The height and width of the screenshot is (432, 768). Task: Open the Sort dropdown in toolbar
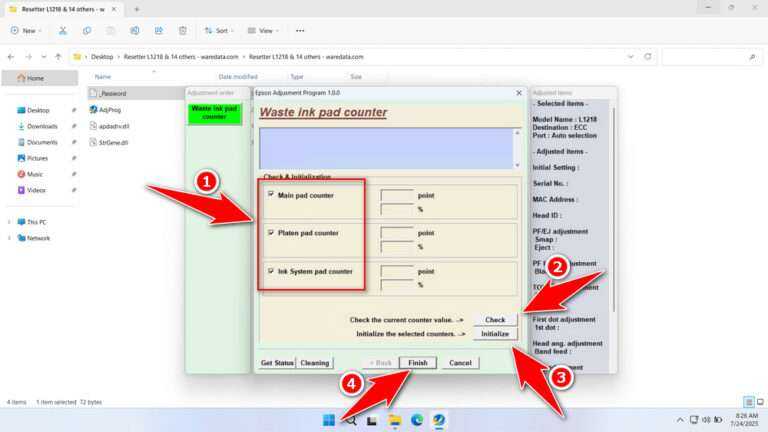point(219,30)
